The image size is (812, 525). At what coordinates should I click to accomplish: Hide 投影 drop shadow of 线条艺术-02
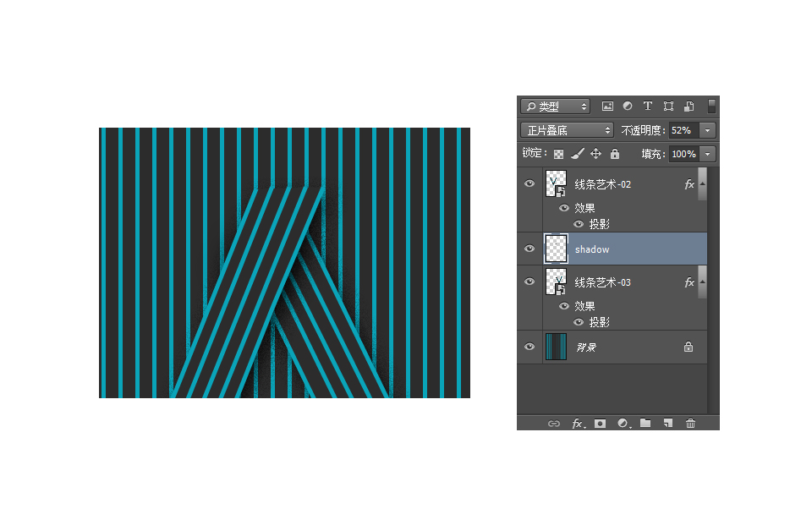(579, 224)
